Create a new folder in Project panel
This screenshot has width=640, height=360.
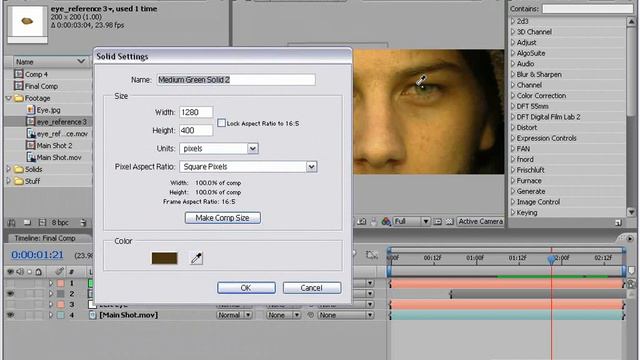click(27, 222)
